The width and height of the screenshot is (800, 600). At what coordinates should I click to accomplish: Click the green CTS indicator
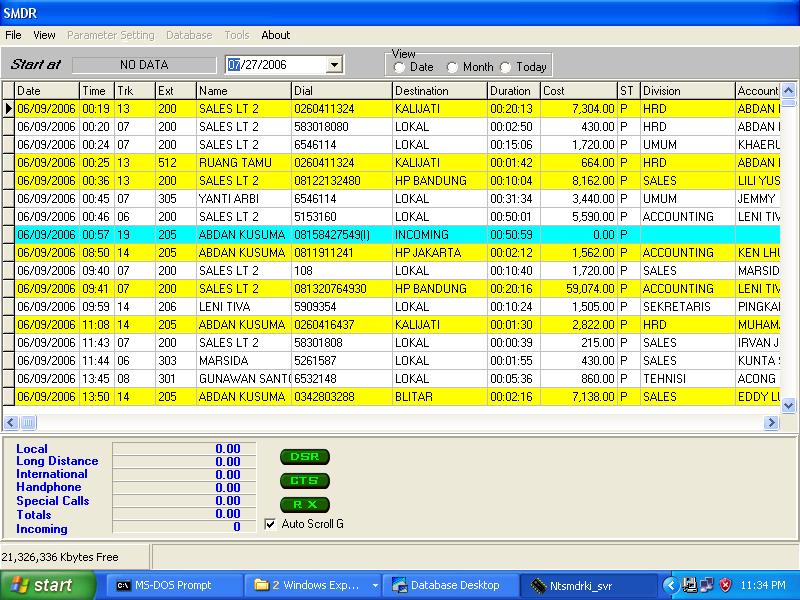tap(304, 480)
